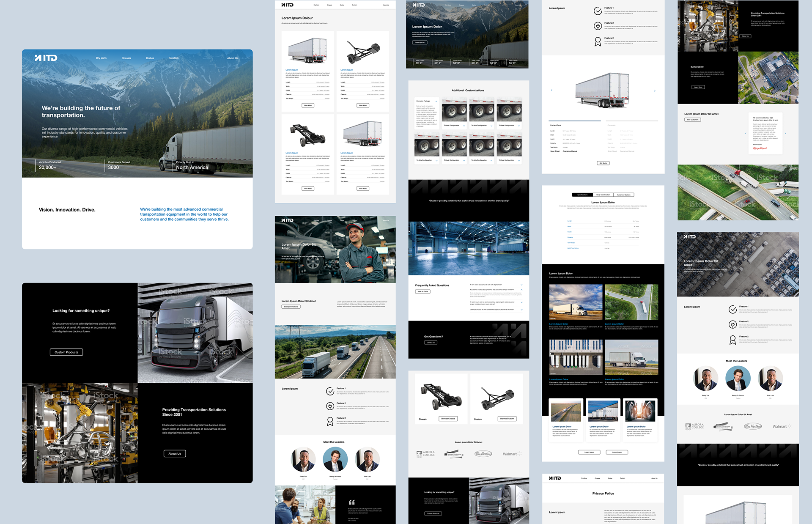Click the red signature in the testimonial card
The image size is (812, 524).
(x=760, y=148)
